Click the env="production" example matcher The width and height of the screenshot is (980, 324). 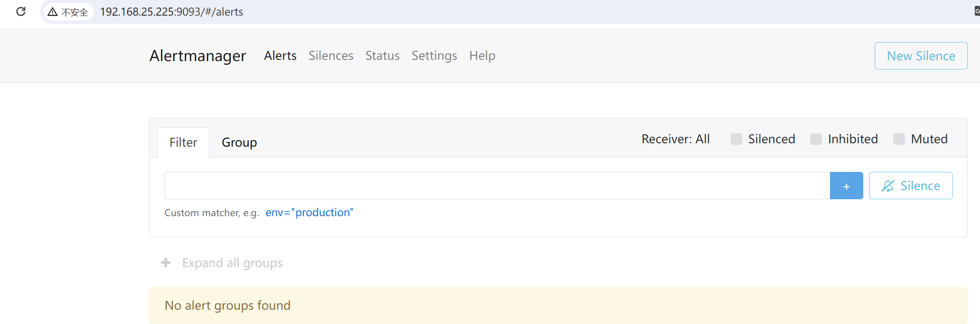(309, 212)
